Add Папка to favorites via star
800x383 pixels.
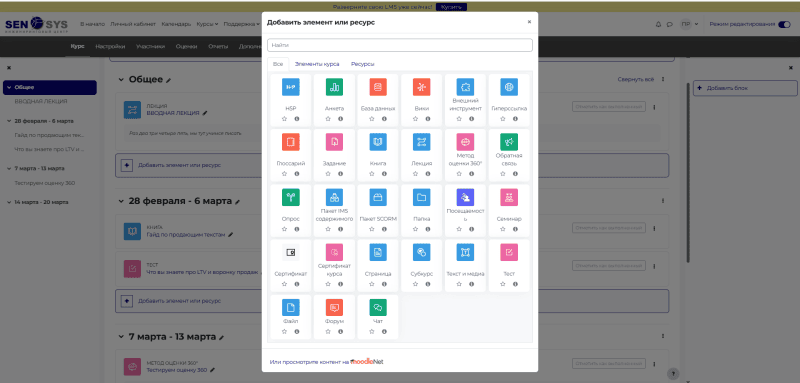coord(415,229)
